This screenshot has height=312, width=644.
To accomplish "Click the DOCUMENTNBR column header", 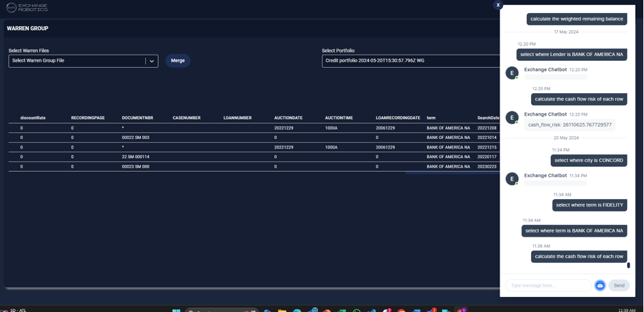I will (137, 118).
